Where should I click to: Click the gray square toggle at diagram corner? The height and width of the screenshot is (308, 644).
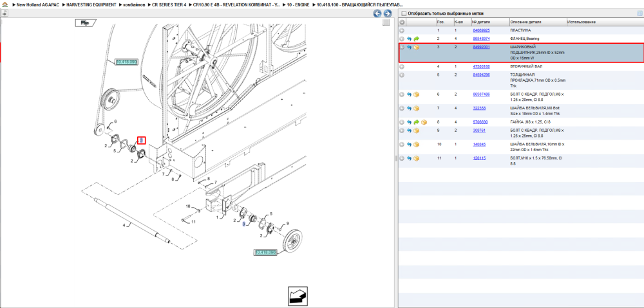tap(386, 23)
